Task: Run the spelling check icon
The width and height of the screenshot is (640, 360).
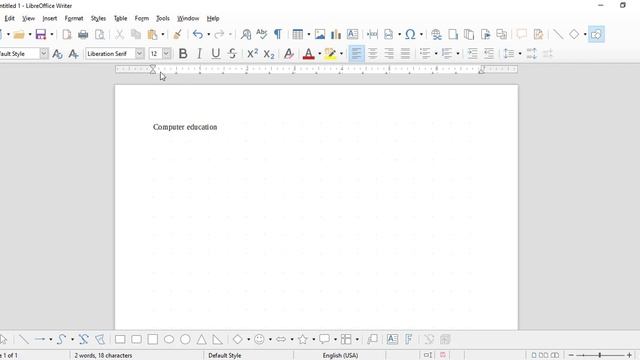Action: pyautogui.click(x=262, y=34)
